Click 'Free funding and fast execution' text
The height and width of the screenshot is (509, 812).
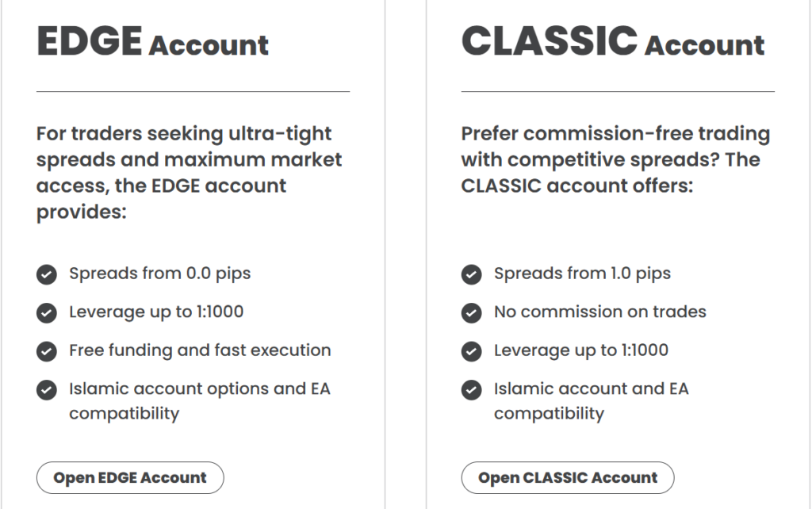pos(200,350)
